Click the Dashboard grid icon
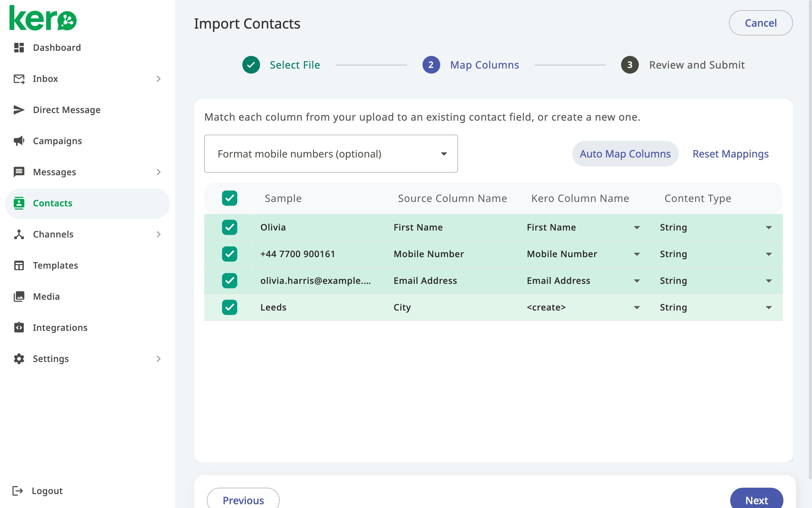 [19, 48]
